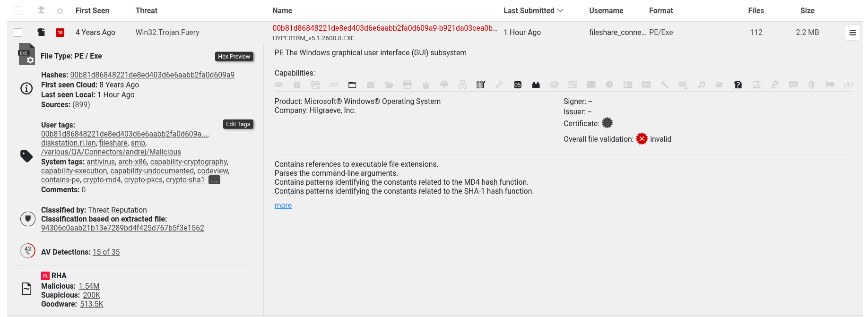Click the terminal console capability icon
Image resolution: width=868 pixels, height=317 pixels.
click(x=591, y=85)
